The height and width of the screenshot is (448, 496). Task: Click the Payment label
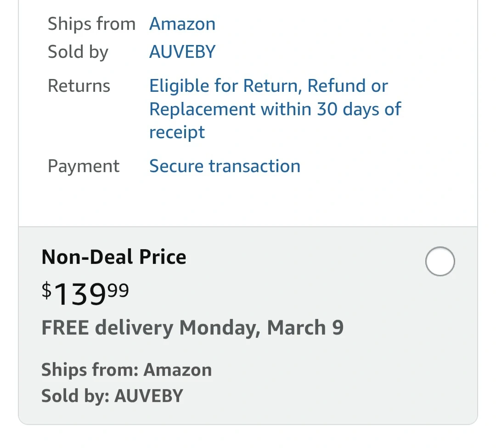pos(84,166)
